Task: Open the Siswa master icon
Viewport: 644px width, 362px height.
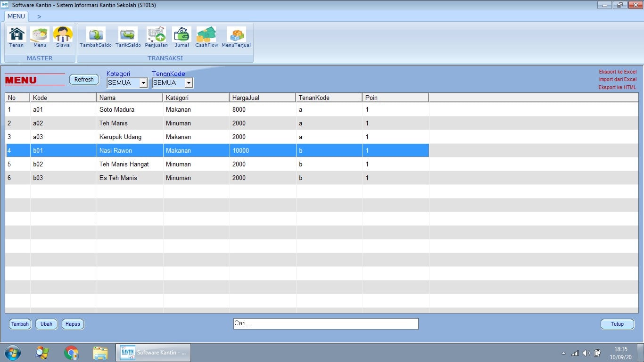Action: (63, 37)
